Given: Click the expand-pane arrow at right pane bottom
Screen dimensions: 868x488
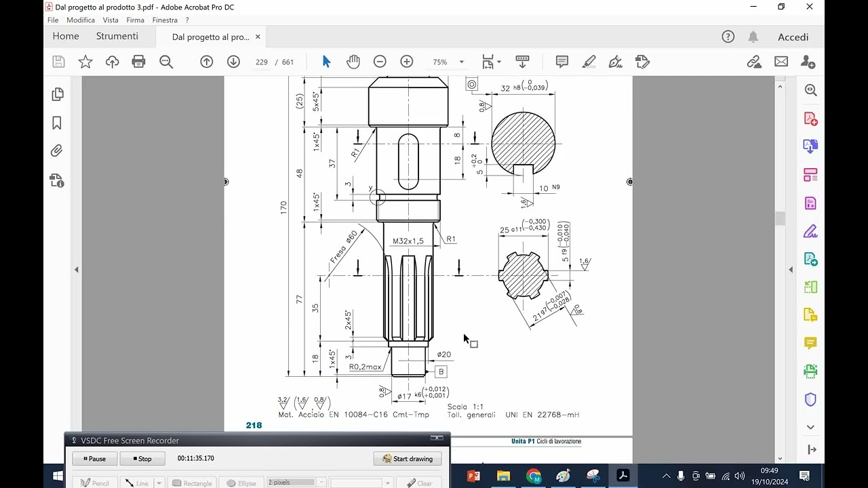Looking at the screenshot, I should [810, 449].
